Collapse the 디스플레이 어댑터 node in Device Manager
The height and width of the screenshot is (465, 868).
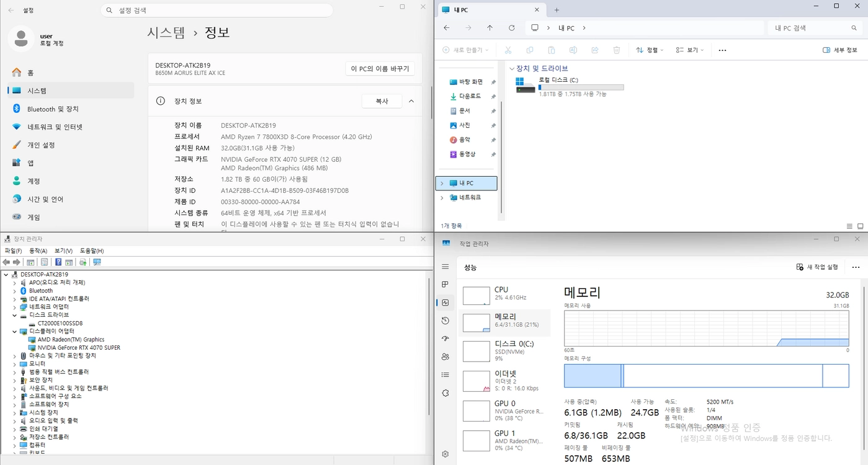point(15,331)
